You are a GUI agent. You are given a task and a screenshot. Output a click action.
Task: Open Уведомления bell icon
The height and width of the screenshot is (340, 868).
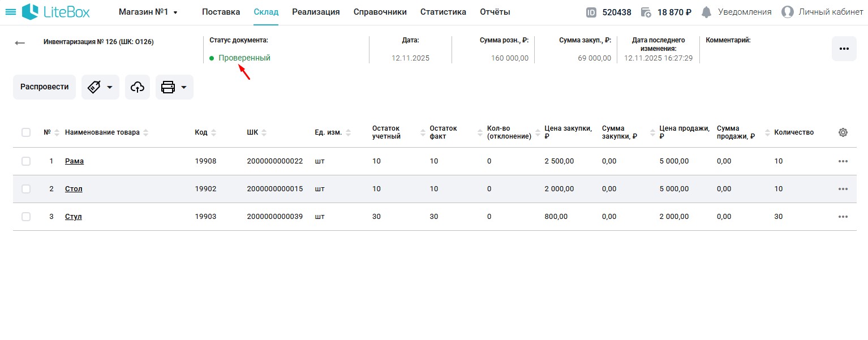(x=706, y=12)
